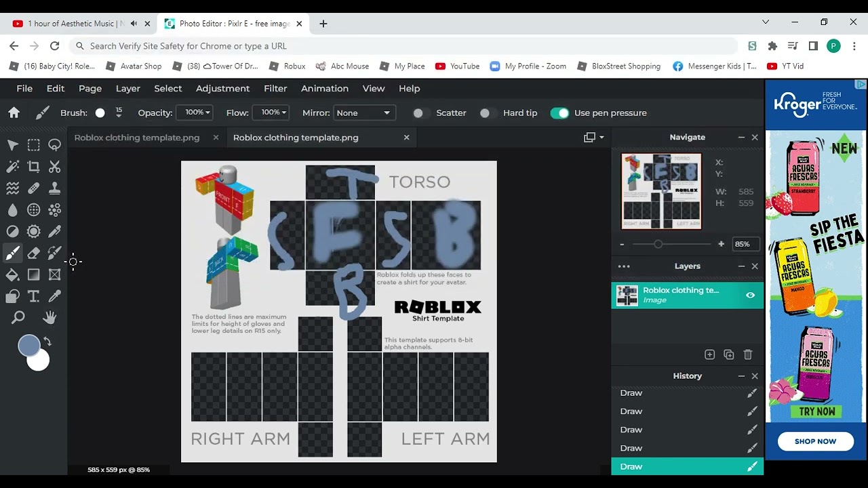Click SHOP NOW in Kroger ad
Screen dimensions: 868x488
[x=815, y=441]
